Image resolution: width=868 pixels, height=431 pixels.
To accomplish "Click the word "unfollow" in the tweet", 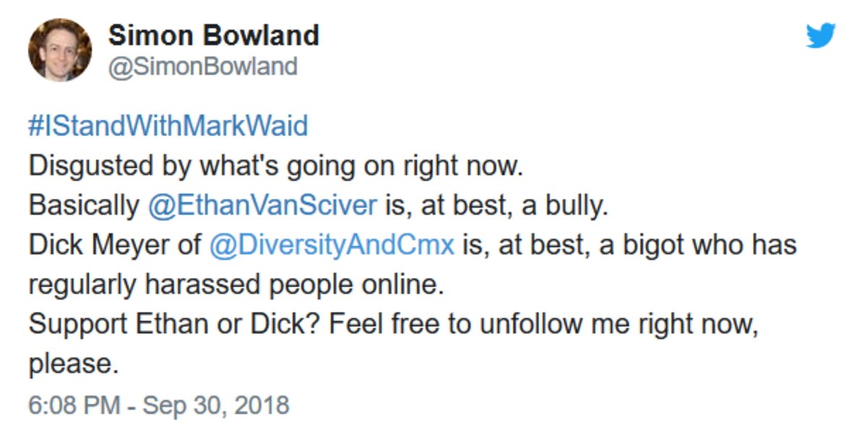I will (x=532, y=325).
